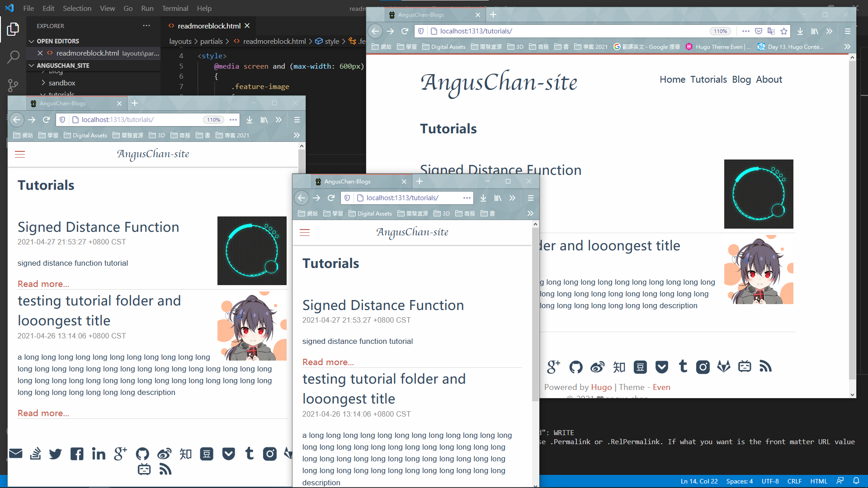Open Digital Assets bookmark folder in large window
This screenshot has width=868, height=488.
444,47
